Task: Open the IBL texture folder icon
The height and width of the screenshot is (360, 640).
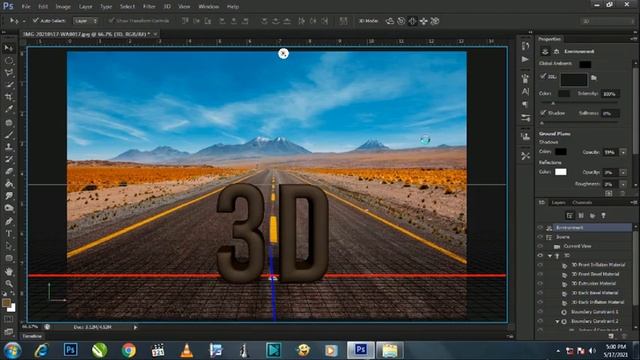Action: [x=594, y=78]
